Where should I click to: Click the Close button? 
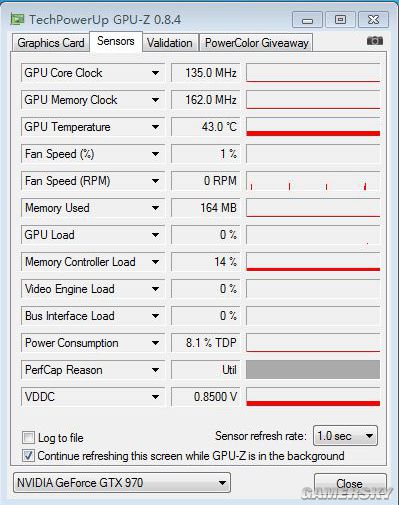pos(350,484)
